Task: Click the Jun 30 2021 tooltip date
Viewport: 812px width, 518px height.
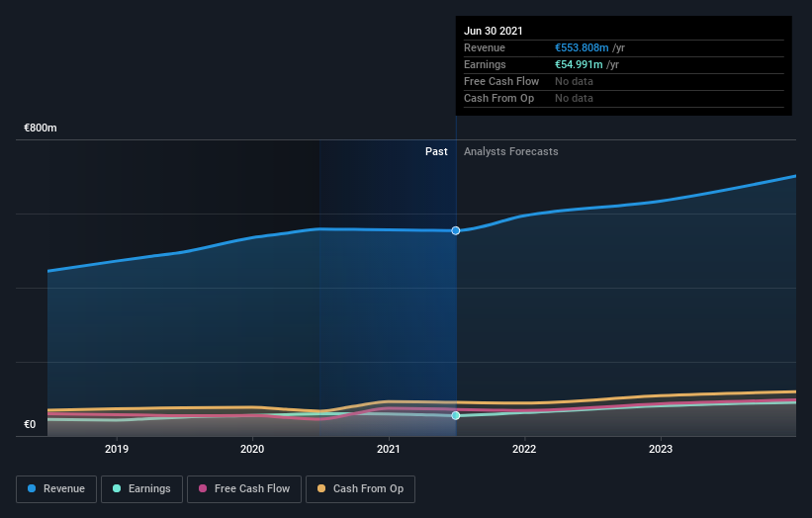Action: click(493, 31)
